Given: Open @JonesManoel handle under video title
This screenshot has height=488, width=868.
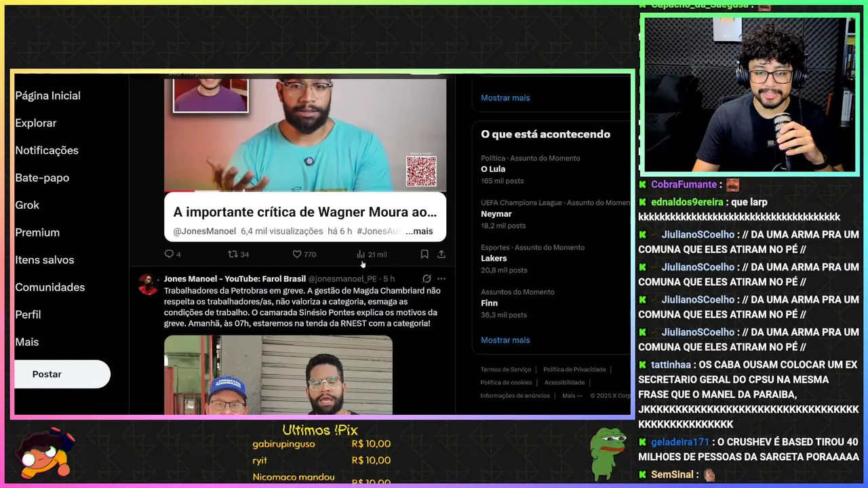Looking at the screenshot, I should point(204,231).
